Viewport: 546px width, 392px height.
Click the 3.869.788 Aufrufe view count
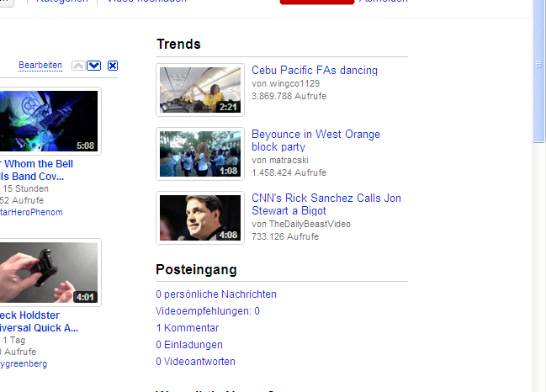pos(289,96)
